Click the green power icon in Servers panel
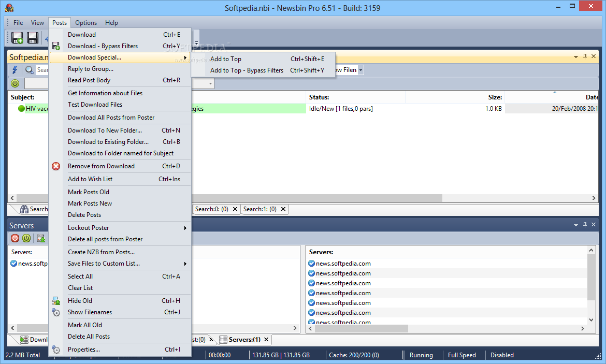The image size is (606, 364). (x=26, y=238)
